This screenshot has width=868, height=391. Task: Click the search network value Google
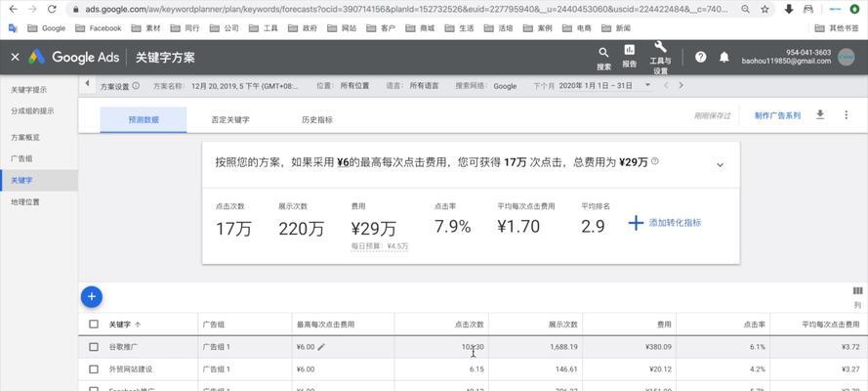[505, 86]
